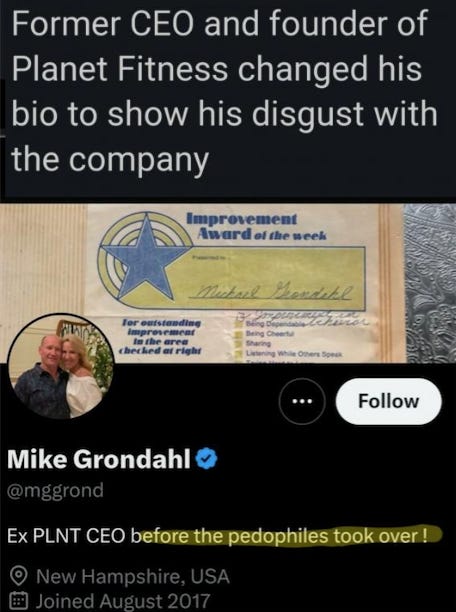Click the silver embossed pattern in banner
Viewport: 456px width, 612px height.
tap(430, 283)
